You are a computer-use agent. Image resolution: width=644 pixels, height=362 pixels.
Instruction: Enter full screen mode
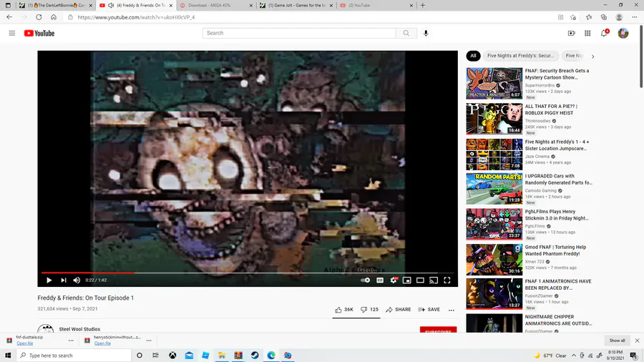pyautogui.click(x=447, y=280)
